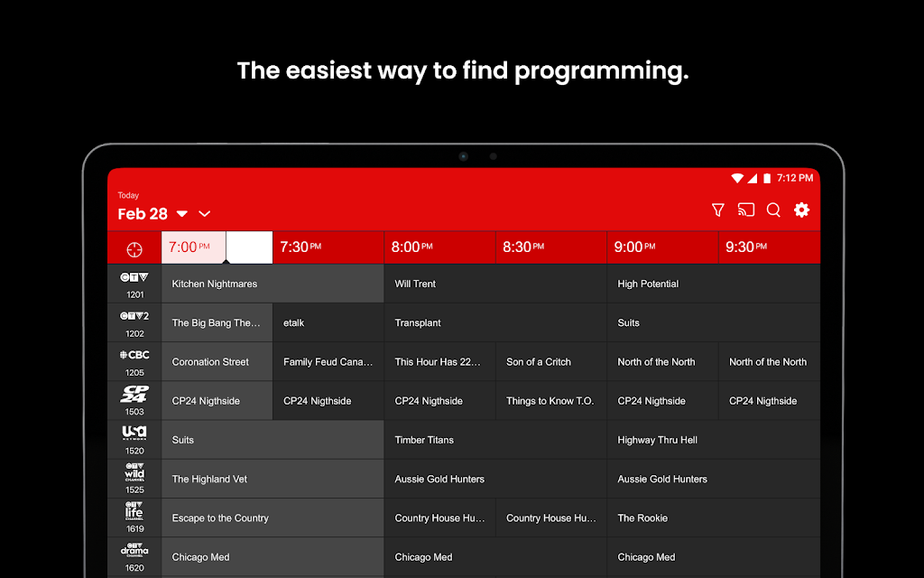Open the Feb 28 date dropdown triangle
This screenshot has height=578, width=924.
tap(181, 215)
